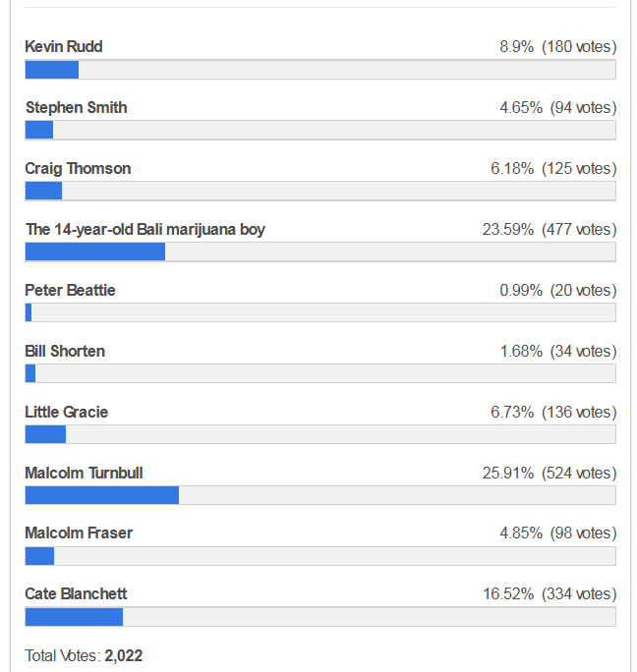The image size is (637, 672).
Task: Click the Malcolm Fraser result bar
Action: [319, 556]
